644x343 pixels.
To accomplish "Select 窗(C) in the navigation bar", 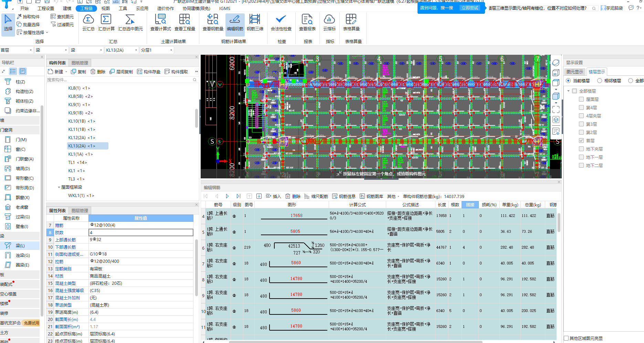I will pyautogui.click(x=20, y=149).
